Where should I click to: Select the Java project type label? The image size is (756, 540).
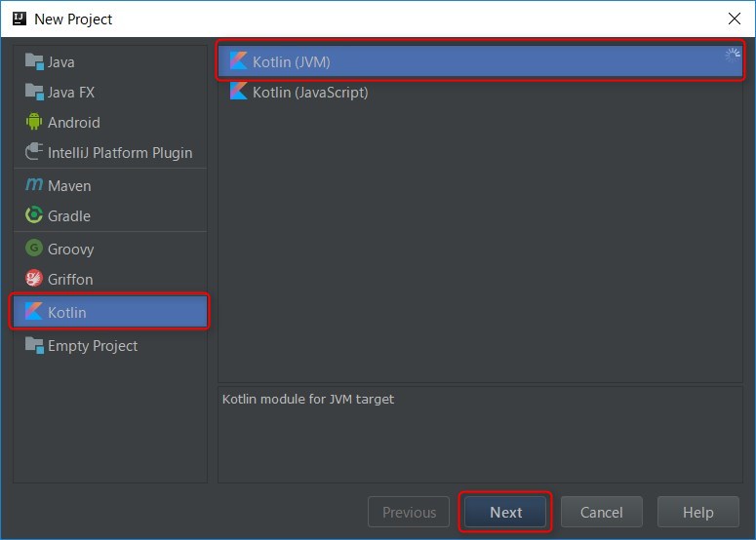pos(61,62)
